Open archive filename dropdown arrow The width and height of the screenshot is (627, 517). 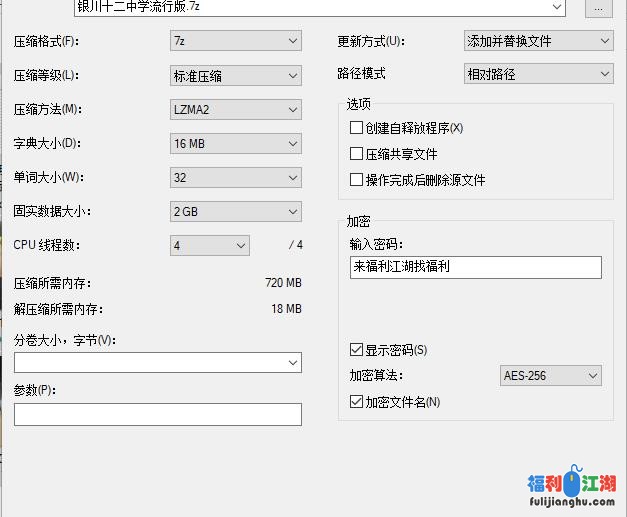pos(557,8)
